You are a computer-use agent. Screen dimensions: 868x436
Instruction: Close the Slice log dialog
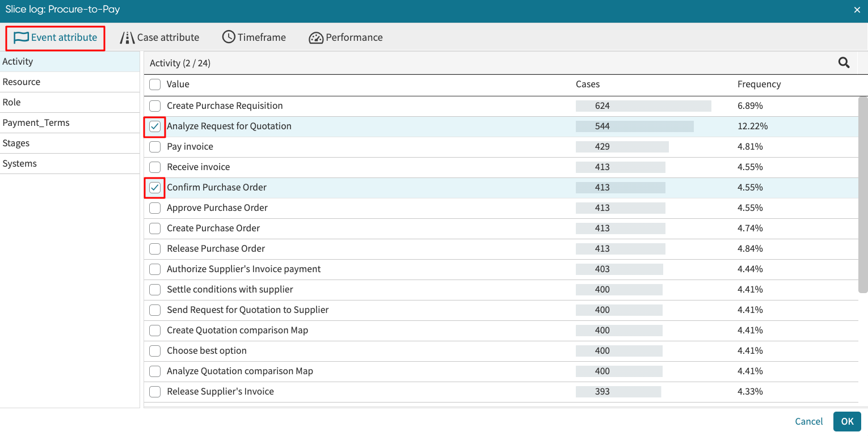pos(857,10)
